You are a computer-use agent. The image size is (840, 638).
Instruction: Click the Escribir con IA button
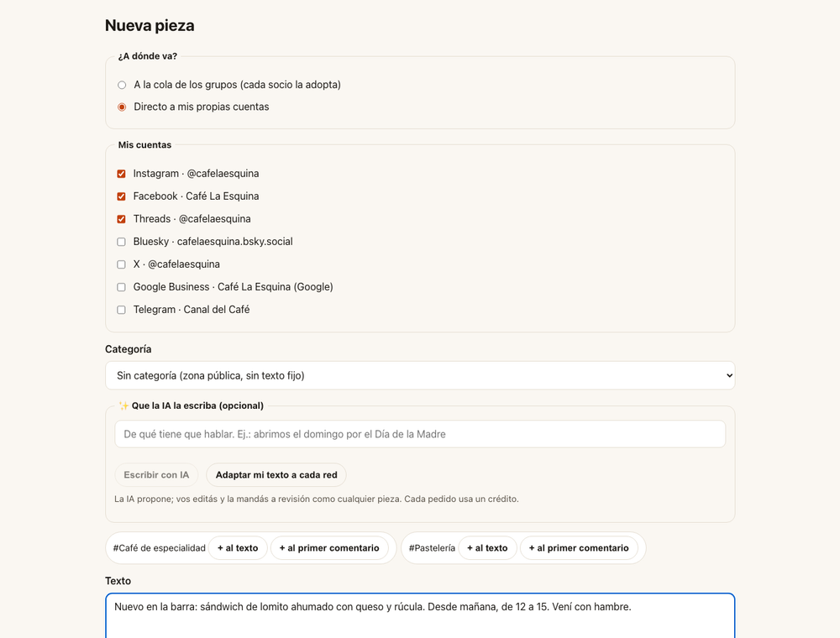pos(156,475)
